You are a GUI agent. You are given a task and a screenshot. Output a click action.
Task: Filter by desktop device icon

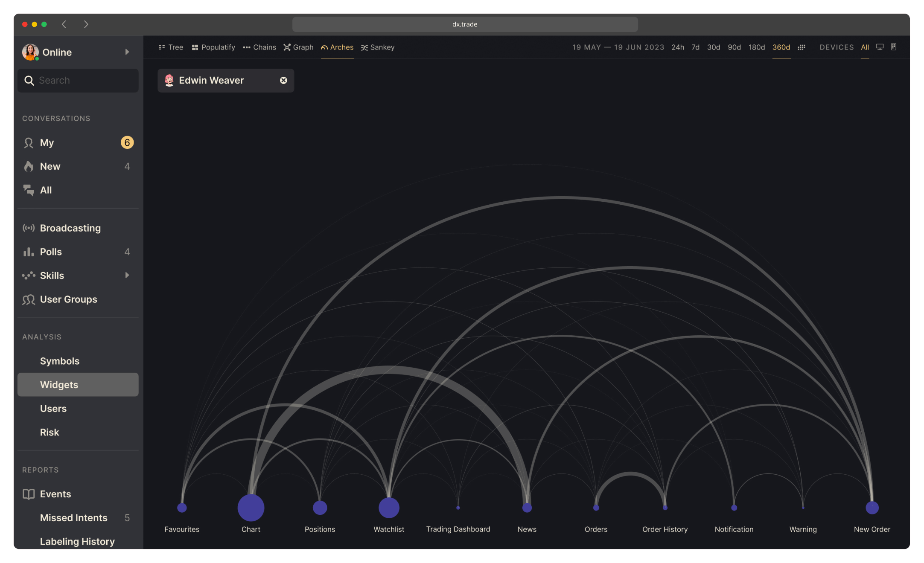(x=880, y=47)
